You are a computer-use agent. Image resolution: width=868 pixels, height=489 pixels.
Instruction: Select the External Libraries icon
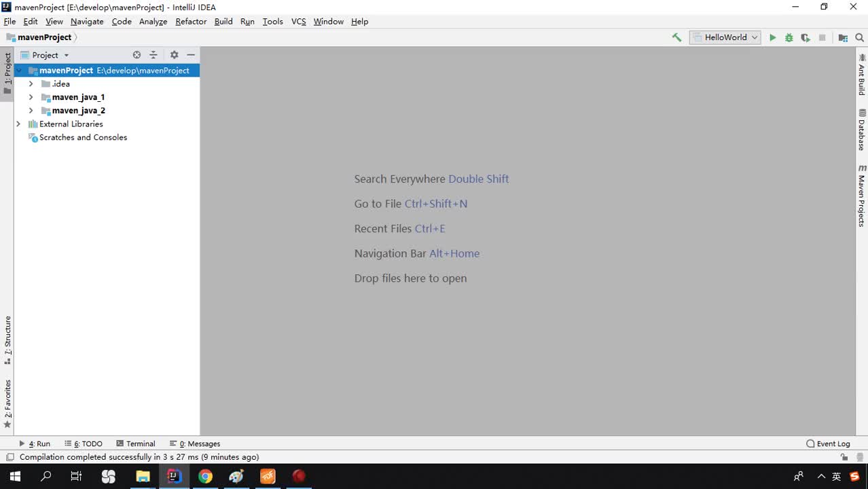coord(33,124)
